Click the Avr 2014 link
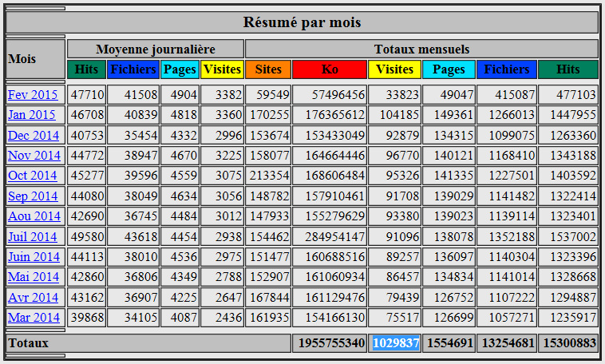Viewport: 605px width, 364px height. pyautogui.click(x=33, y=298)
